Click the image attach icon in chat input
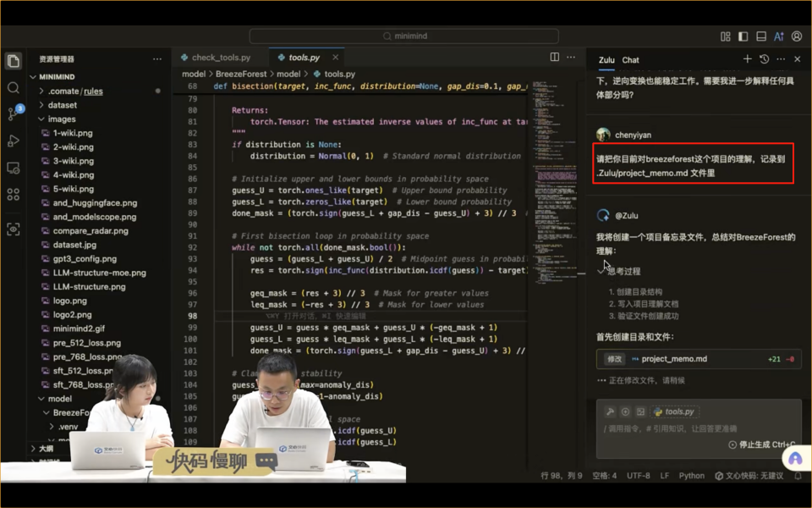 (x=640, y=411)
